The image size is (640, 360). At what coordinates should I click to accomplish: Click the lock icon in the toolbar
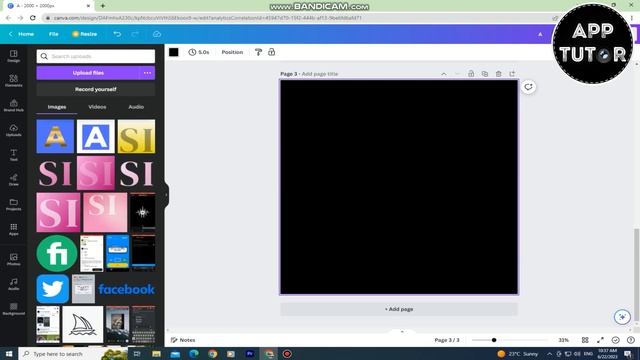click(x=271, y=52)
